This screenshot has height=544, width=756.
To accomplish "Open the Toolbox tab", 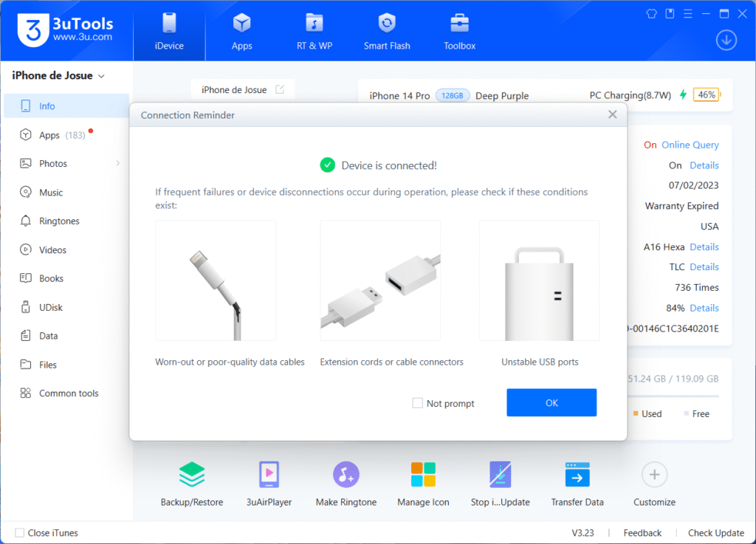I will (x=459, y=32).
